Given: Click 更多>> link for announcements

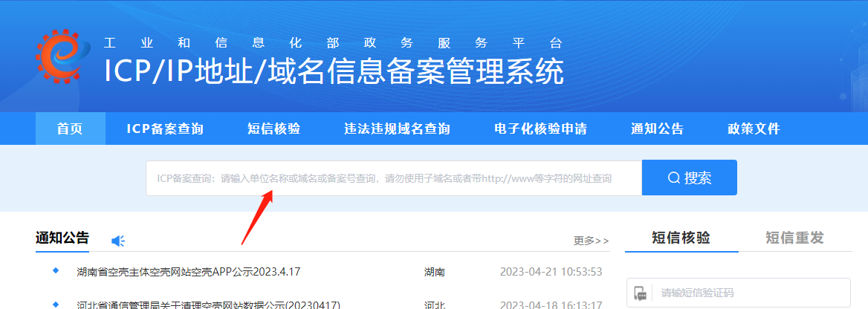Looking at the screenshot, I should tap(592, 241).
